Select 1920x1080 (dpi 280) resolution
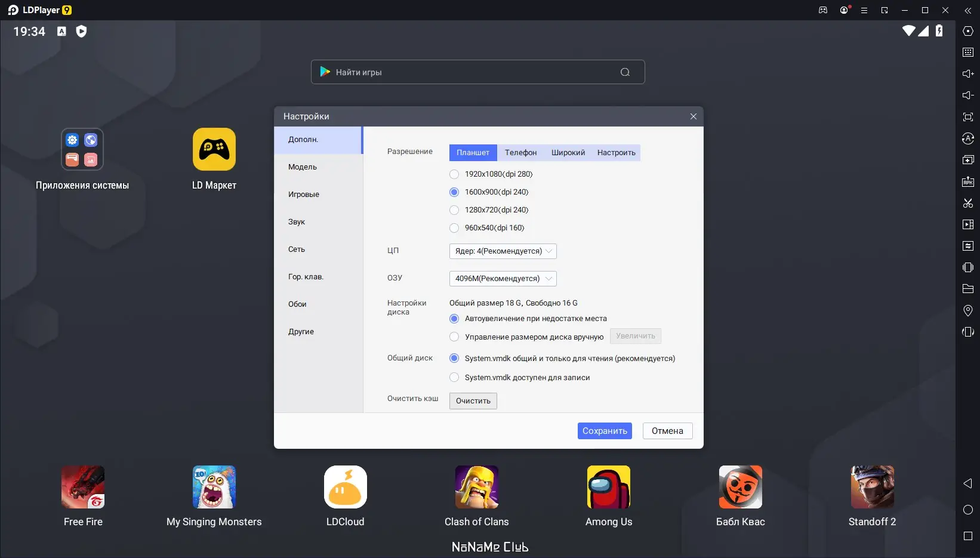This screenshot has height=558, width=980. tap(454, 174)
